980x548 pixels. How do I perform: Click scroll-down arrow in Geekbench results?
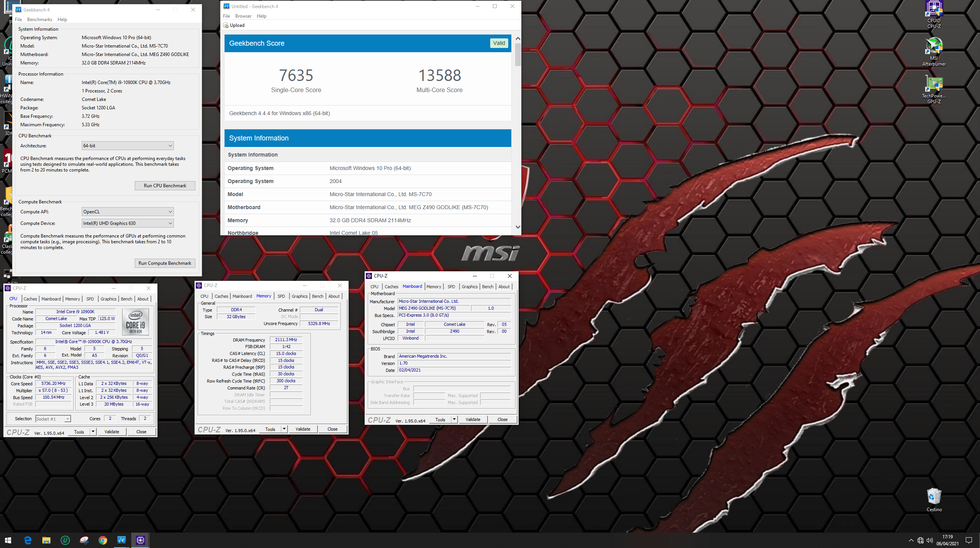[x=518, y=227]
